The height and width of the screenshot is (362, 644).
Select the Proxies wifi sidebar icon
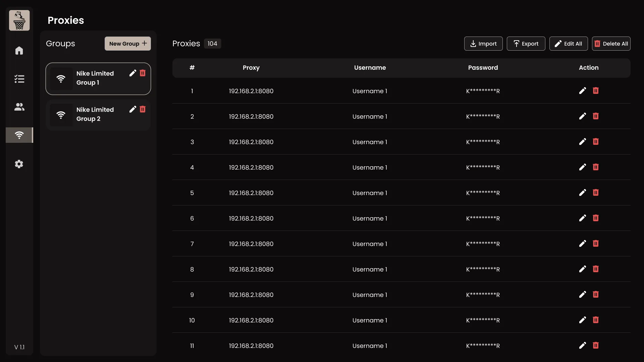pos(19,135)
